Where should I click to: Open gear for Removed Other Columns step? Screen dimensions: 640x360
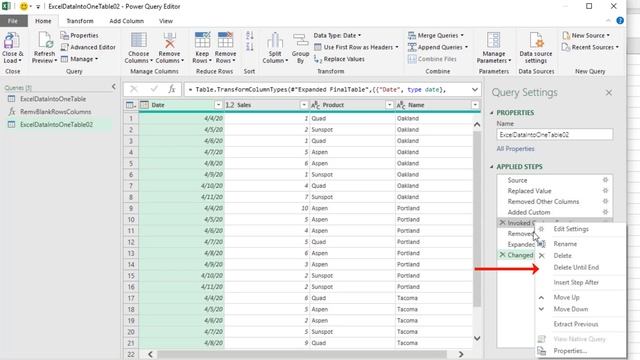tap(605, 201)
